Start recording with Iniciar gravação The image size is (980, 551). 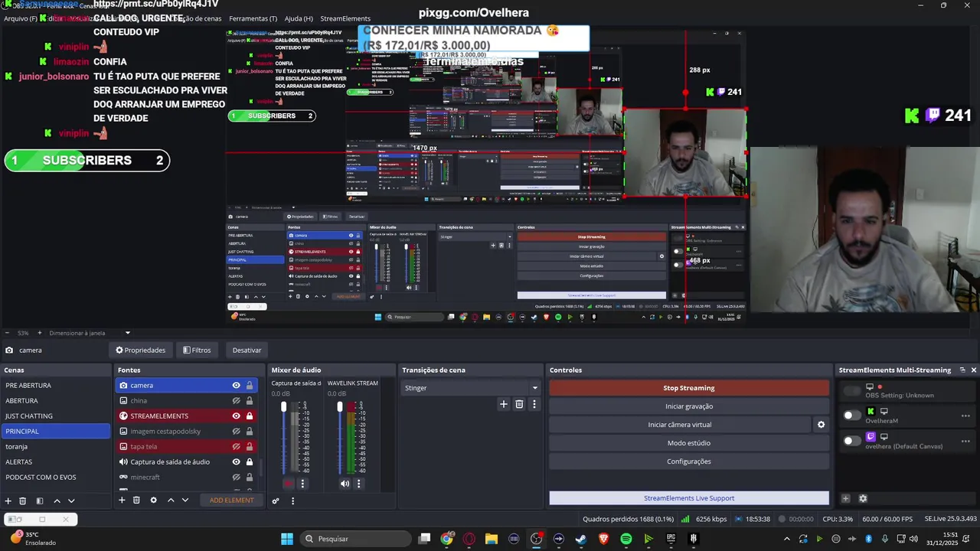(689, 406)
